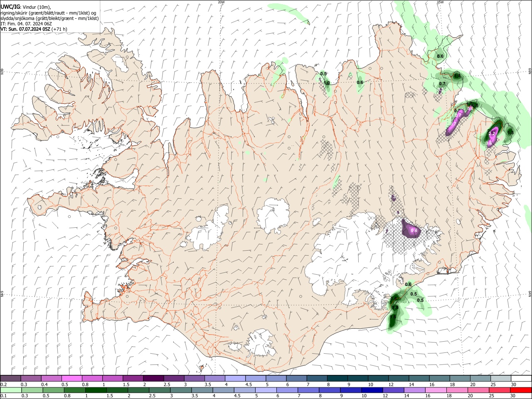Pick the white swatch labeled 30

[x=521, y=378]
